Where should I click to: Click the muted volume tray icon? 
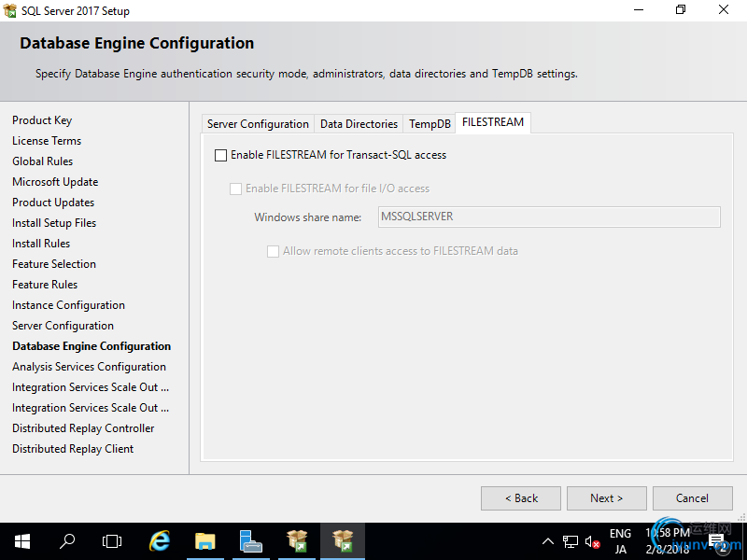coord(592,541)
